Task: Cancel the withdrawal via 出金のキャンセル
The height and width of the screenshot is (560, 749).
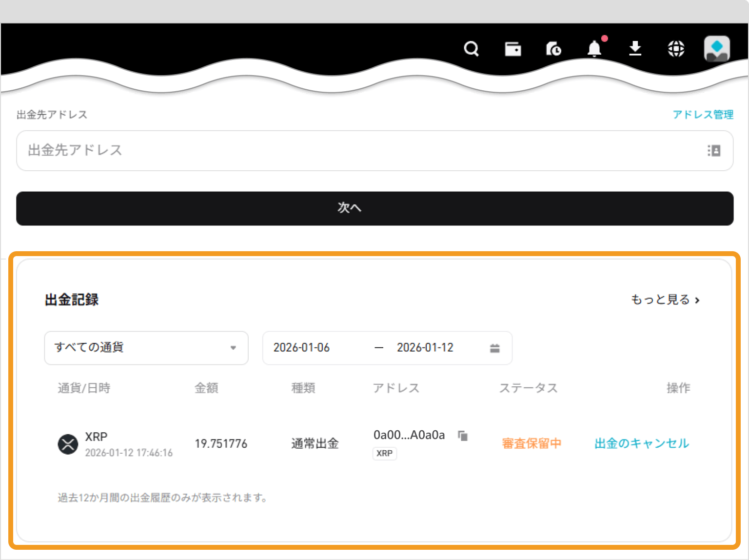Action: click(x=641, y=443)
